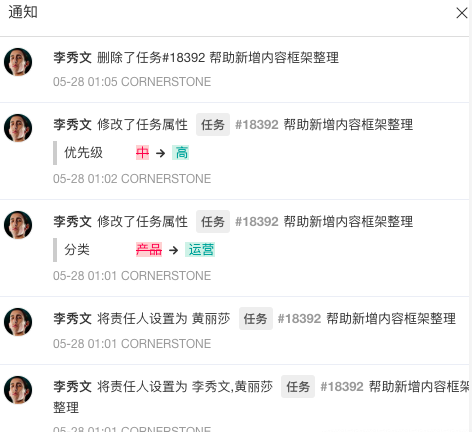Viewport: 472px width, 432px height.
Task: Click the green 运营 new category label
Action: [x=200, y=250]
